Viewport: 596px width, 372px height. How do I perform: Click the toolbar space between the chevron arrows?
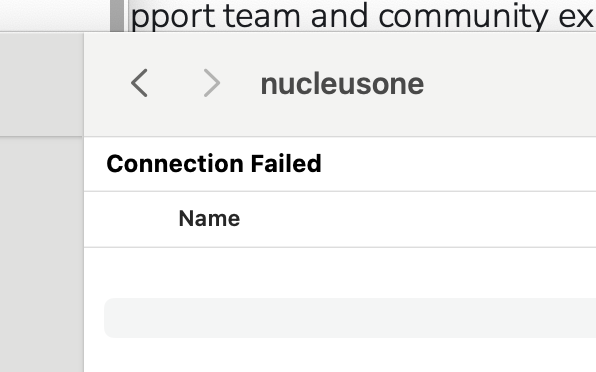click(175, 83)
